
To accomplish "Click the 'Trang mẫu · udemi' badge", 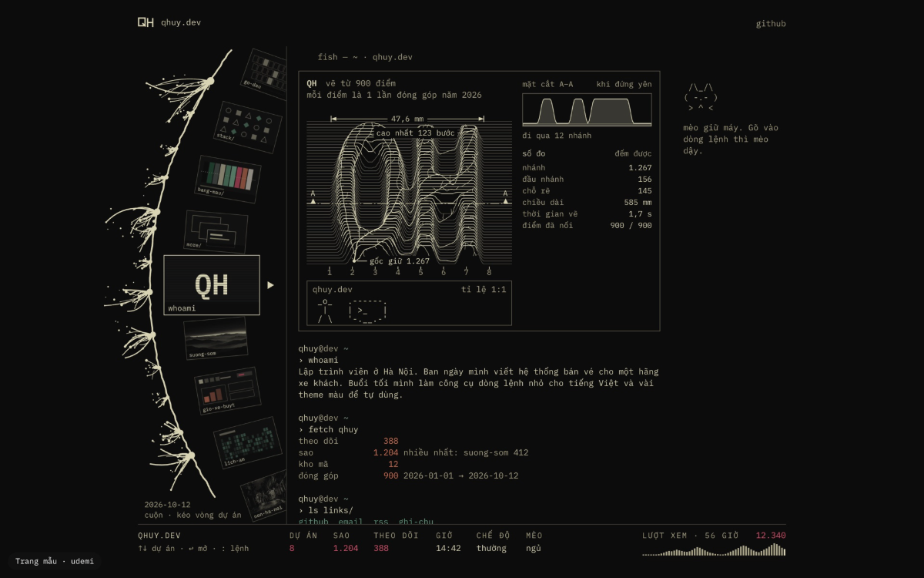I will [54, 561].
